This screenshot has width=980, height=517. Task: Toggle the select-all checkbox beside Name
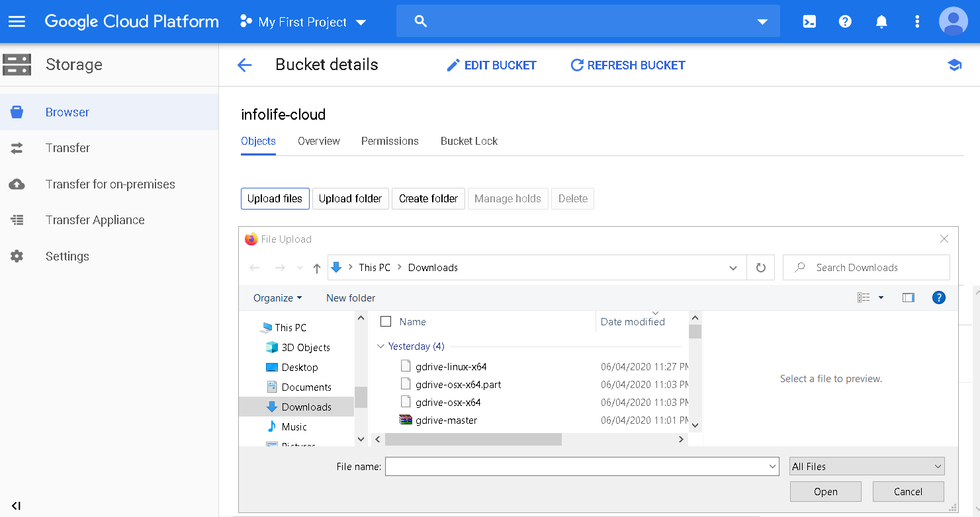386,322
